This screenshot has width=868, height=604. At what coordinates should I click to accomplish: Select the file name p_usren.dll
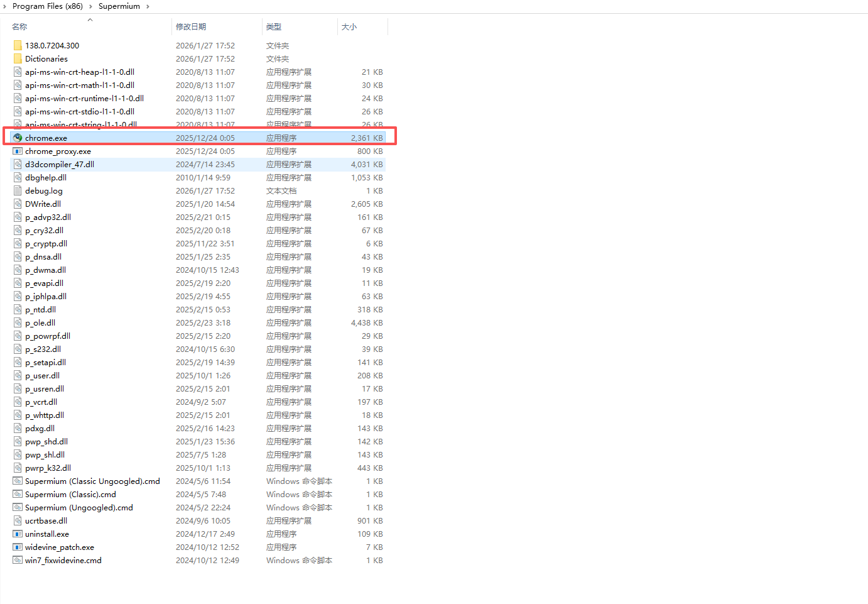(x=45, y=388)
